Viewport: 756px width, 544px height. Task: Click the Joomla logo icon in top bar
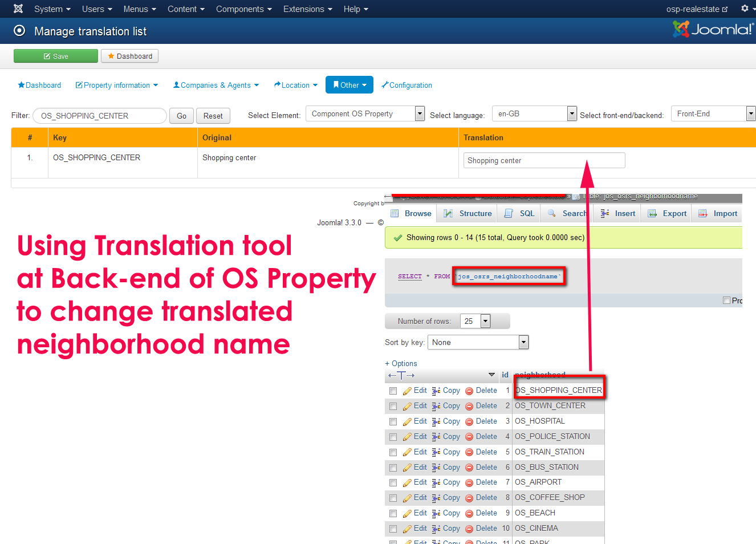point(18,9)
